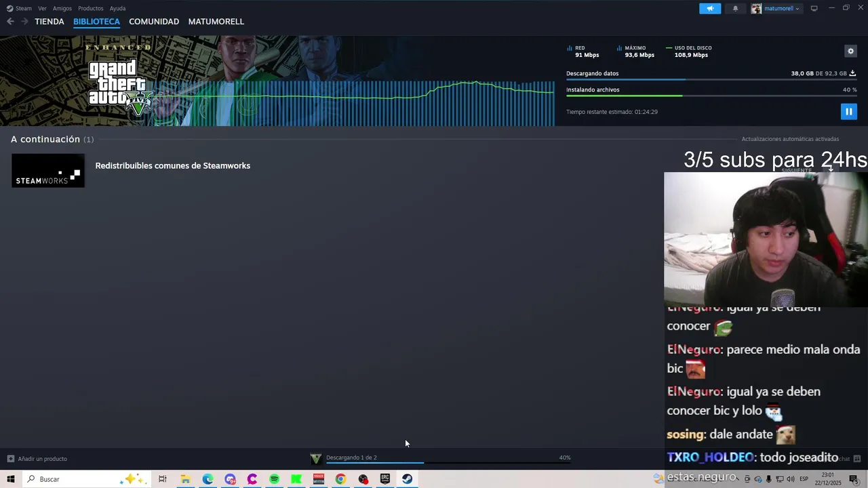
Task: Open the Ayuda menu
Action: [x=118, y=8]
